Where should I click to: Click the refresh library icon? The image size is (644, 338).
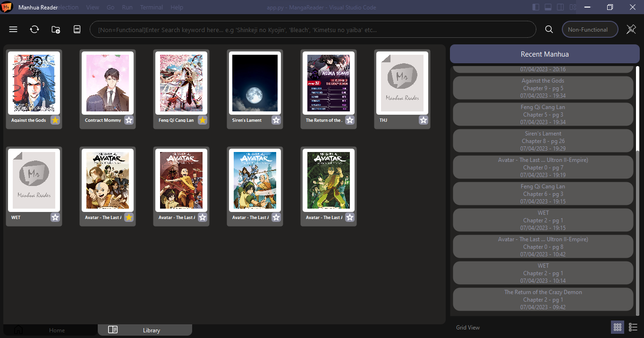[x=34, y=29]
